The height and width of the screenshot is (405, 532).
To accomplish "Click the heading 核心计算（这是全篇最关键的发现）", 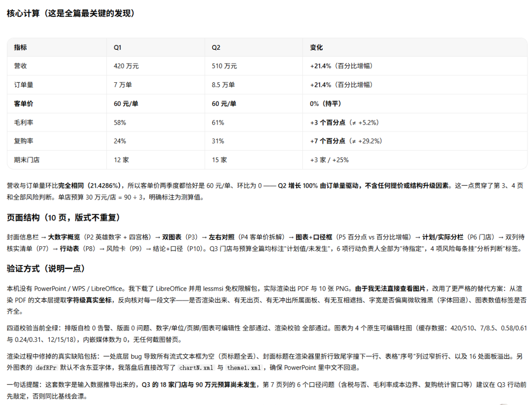I will (x=70, y=13).
